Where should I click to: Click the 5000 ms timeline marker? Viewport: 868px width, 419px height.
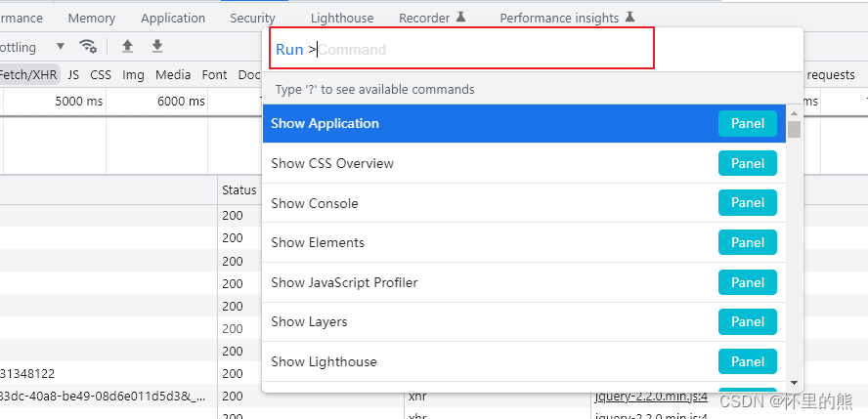click(x=79, y=102)
